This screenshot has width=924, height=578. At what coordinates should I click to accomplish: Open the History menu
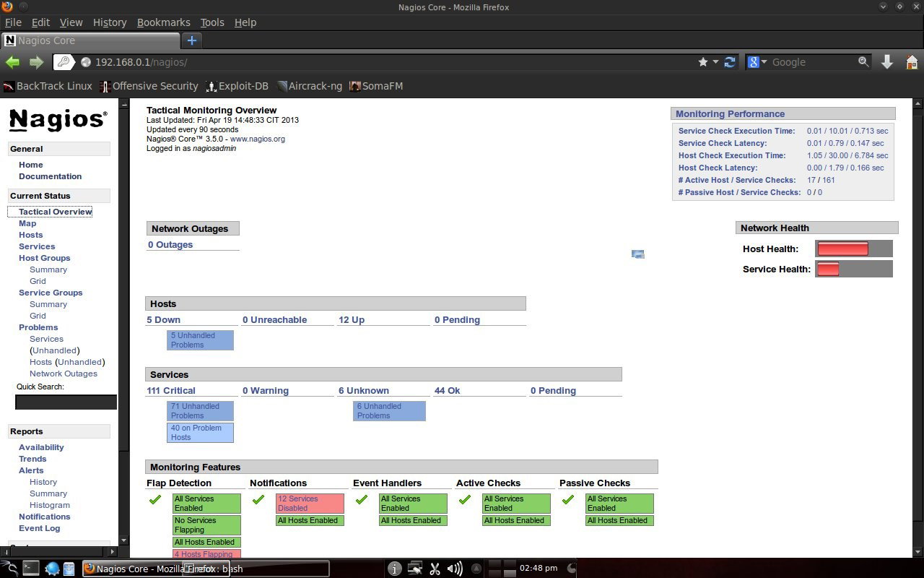tap(110, 22)
